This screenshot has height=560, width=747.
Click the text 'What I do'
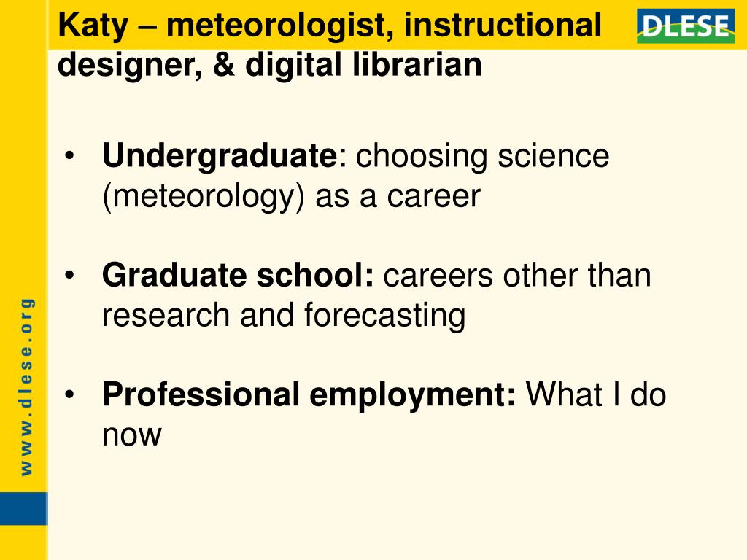(x=595, y=394)
